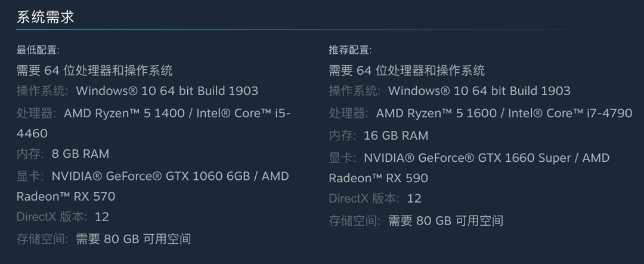Click the AMD Ryzen 5 1400 processor text
The image size is (644, 264).
click(x=124, y=112)
